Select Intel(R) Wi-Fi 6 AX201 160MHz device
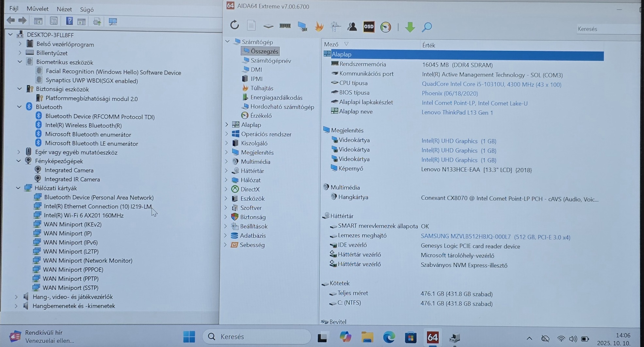The width and height of the screenshot is (644, 347). [84, 215]
